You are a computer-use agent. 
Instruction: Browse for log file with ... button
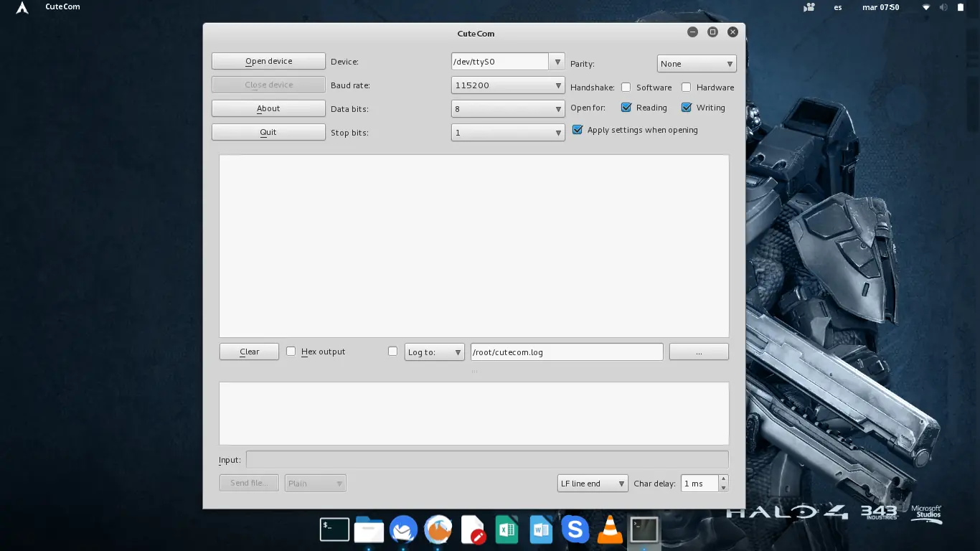pyautogui.click(x=699, y=352)
